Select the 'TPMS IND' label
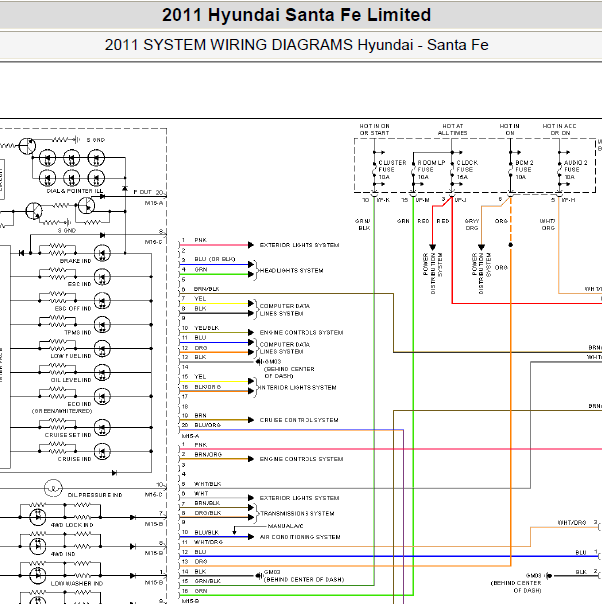Viewport: 602px width, 604px height. tap(77, 332)
